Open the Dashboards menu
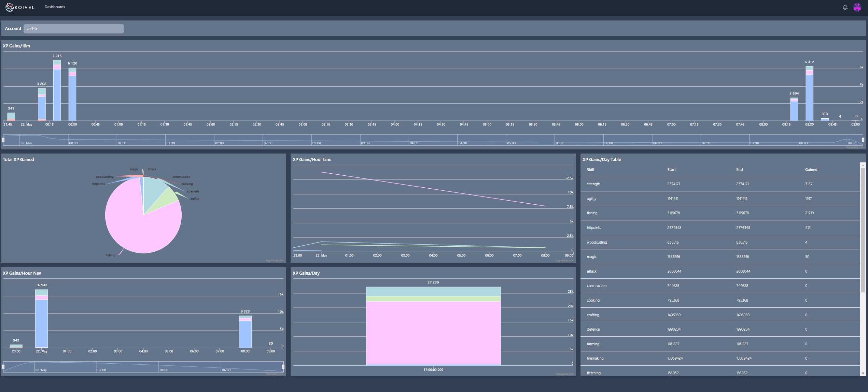Viewport: 868px width, 392px height. pos(55,7)
